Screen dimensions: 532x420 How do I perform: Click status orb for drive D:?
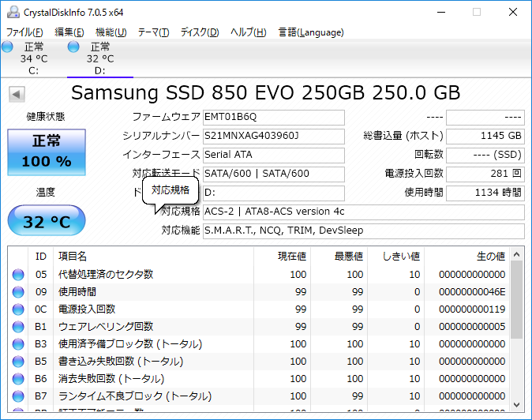(x=73, y=47)
